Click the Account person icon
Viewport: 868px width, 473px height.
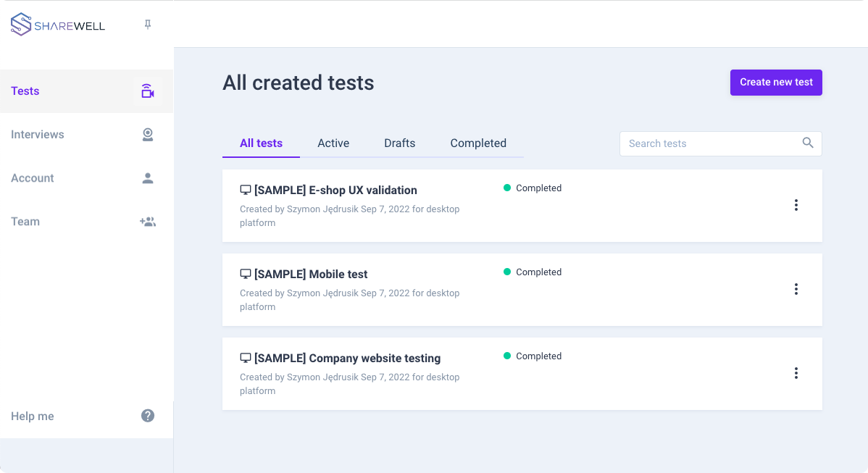pos(148,178)
